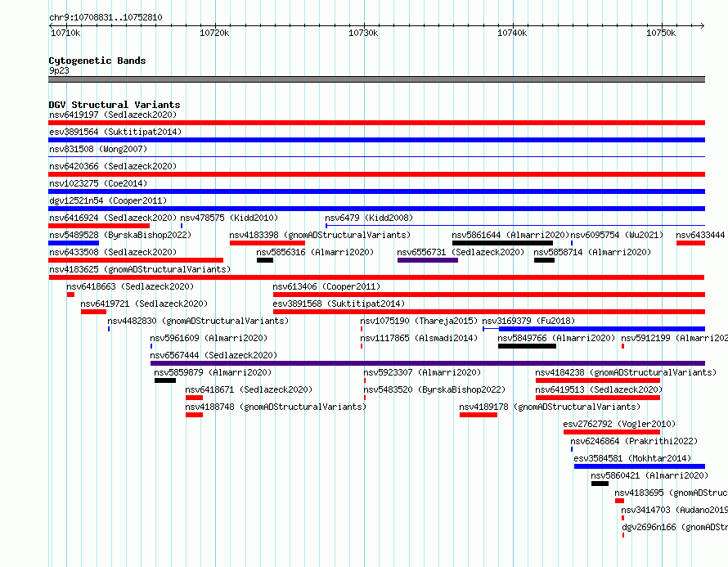
Task: Open variant nsv831508 (Wong2007)
Action: pyautogui.click(x=376, y=157)
